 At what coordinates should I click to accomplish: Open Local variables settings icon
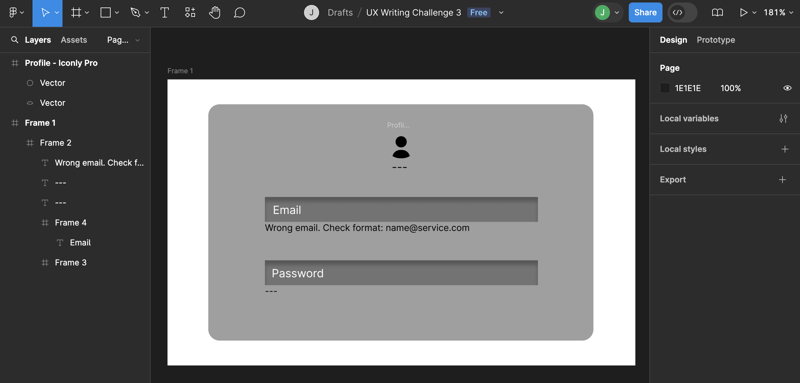click(784, 118)
